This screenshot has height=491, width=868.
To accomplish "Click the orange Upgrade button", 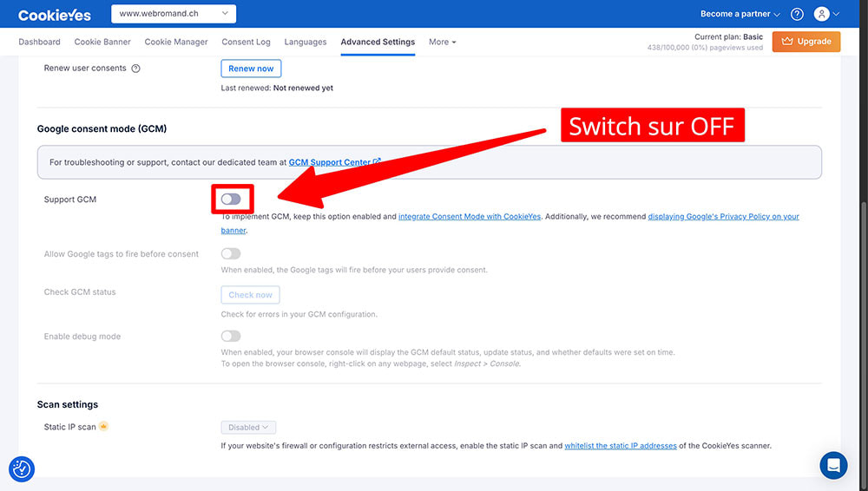I will point(806,42).
